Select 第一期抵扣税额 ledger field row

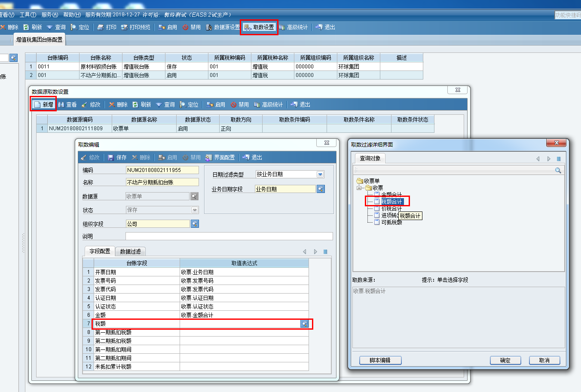pyautogui.click(x=196, y=332)
